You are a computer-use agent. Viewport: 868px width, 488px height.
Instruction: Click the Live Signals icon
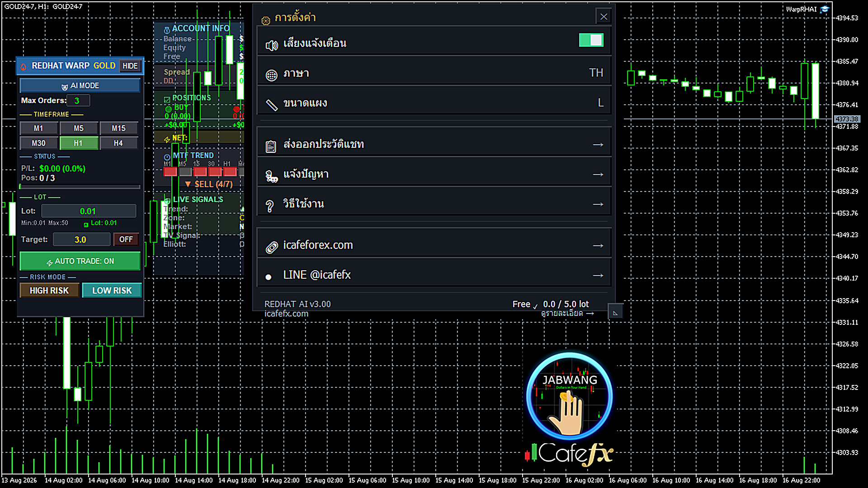click(167, 201)
